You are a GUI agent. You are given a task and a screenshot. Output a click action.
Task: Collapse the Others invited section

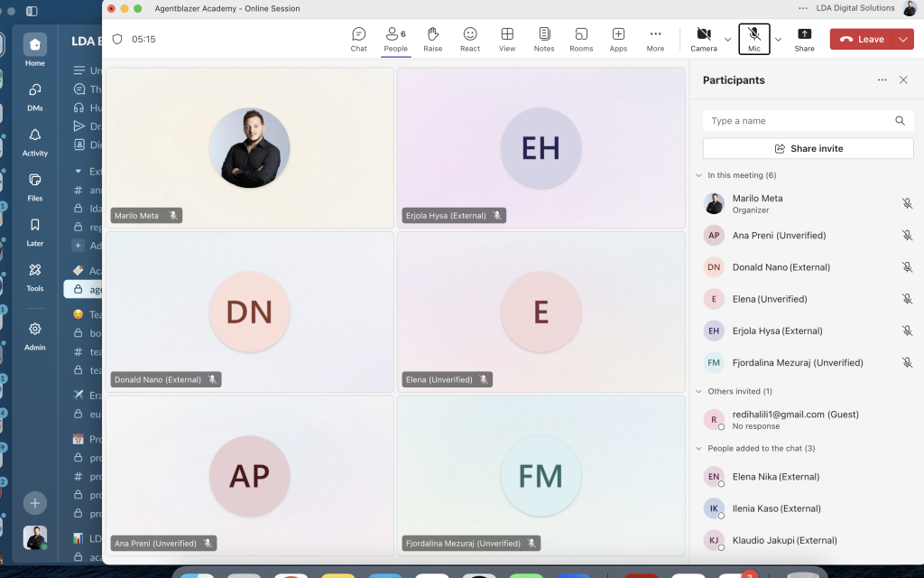tap(698, 392)
